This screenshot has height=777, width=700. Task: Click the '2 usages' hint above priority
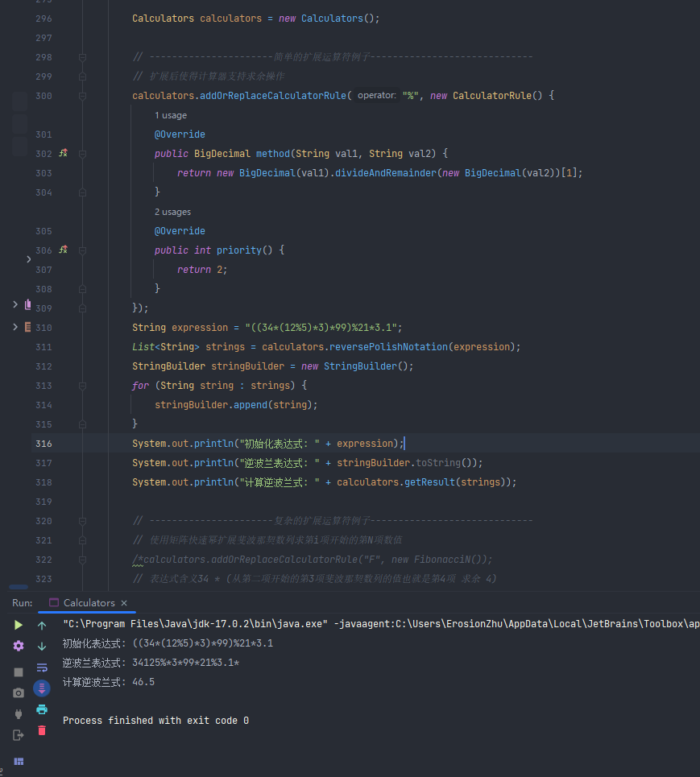coord(173,213)
